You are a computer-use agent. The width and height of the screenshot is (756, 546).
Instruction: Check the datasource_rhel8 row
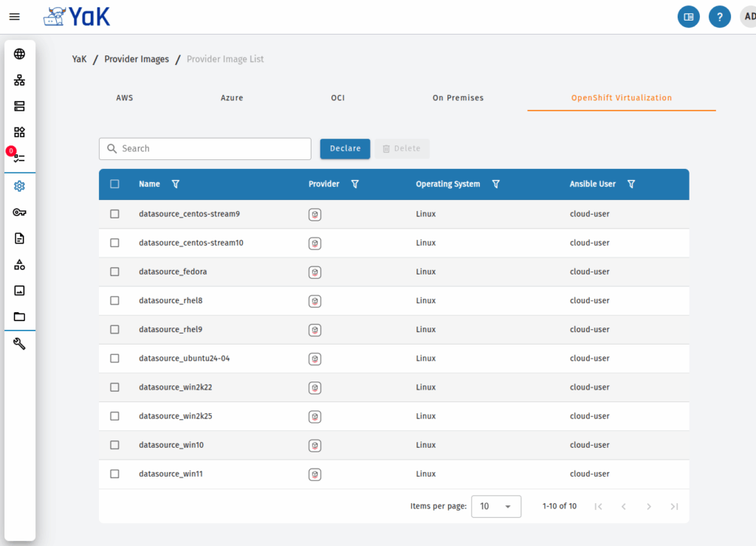114,301
